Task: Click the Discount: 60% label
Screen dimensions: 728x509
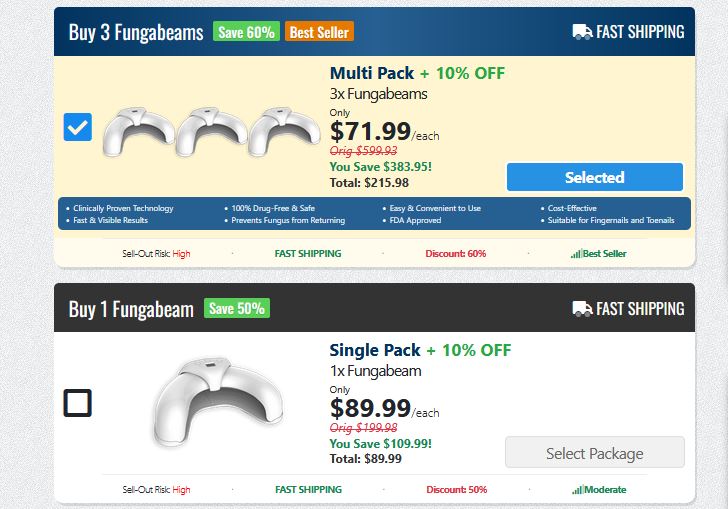Action: 456,254
